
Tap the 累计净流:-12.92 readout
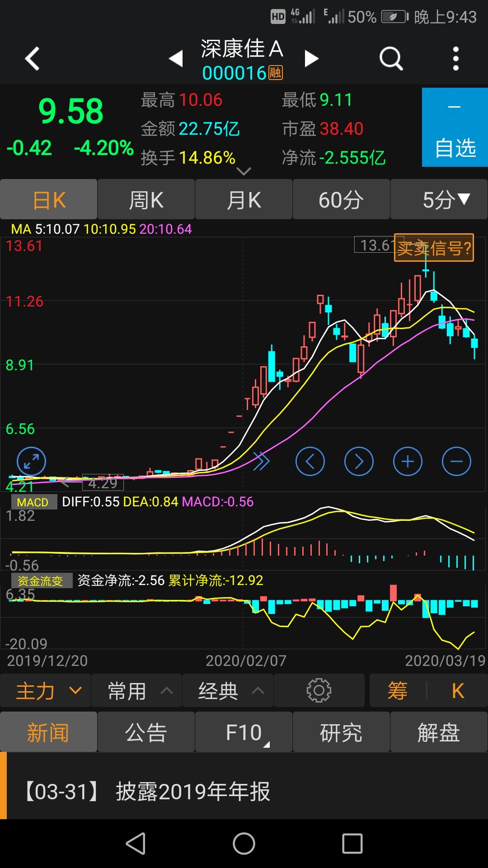(x=216, y=580)
